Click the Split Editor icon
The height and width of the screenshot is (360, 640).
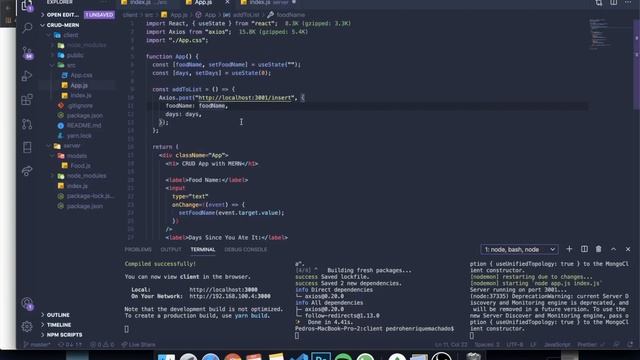[x=613, y=2]
